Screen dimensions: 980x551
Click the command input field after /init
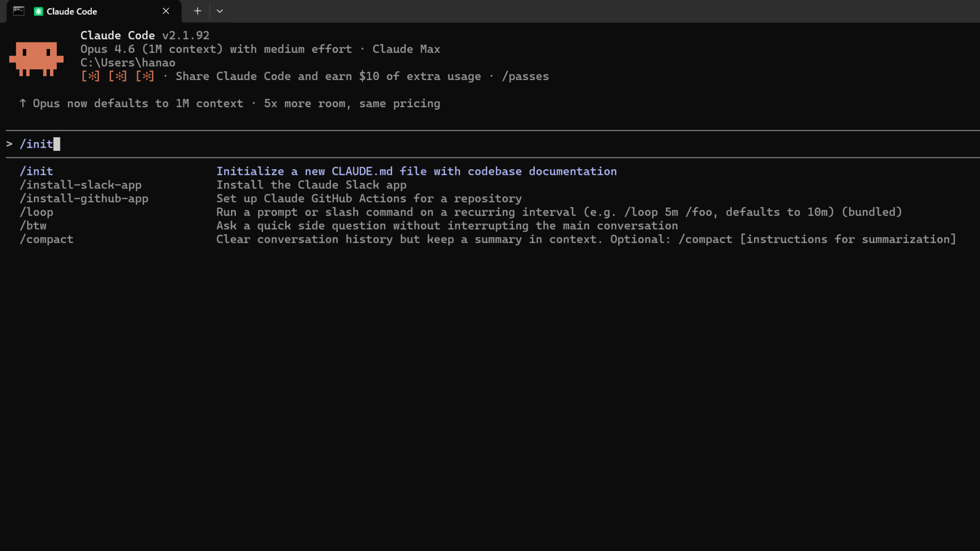pyautogui.click(x=57, y=143)
